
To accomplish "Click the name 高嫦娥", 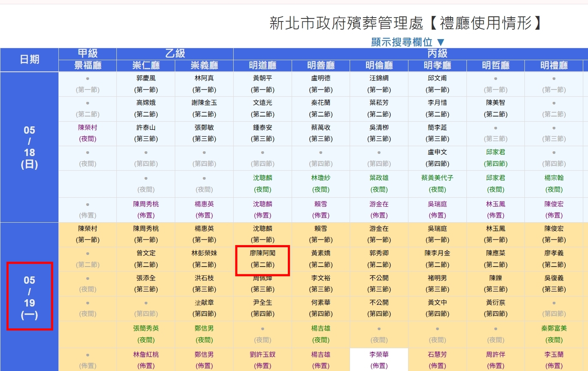I will pos(146,103).
